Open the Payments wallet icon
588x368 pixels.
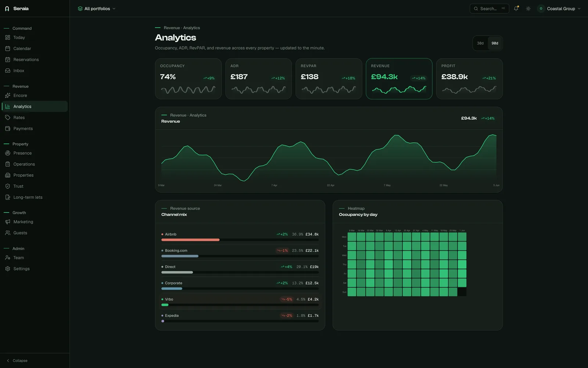[8, 128]
